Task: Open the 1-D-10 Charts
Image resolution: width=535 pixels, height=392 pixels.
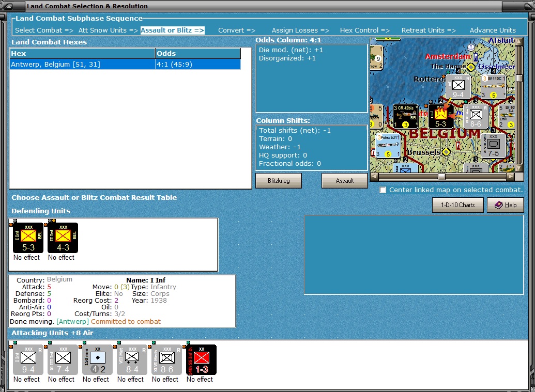Action: click(x=458, y=205)
